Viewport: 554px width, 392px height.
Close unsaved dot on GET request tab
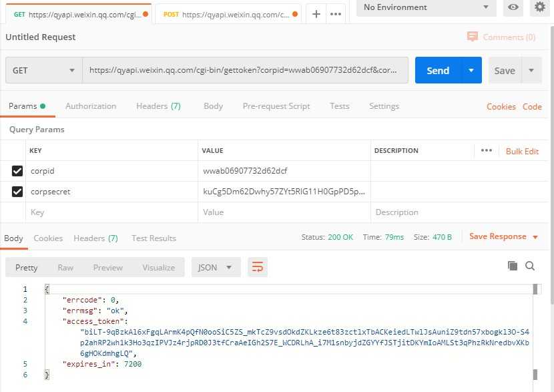[x=146, y=14]
